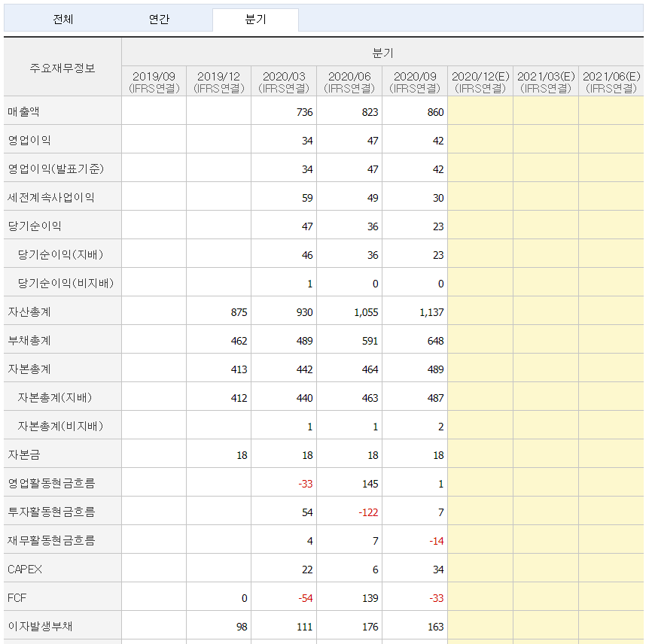Click 재무활동현금흐름 value -14
Screen dimensions: 652x644
click(x=437, y=542)
